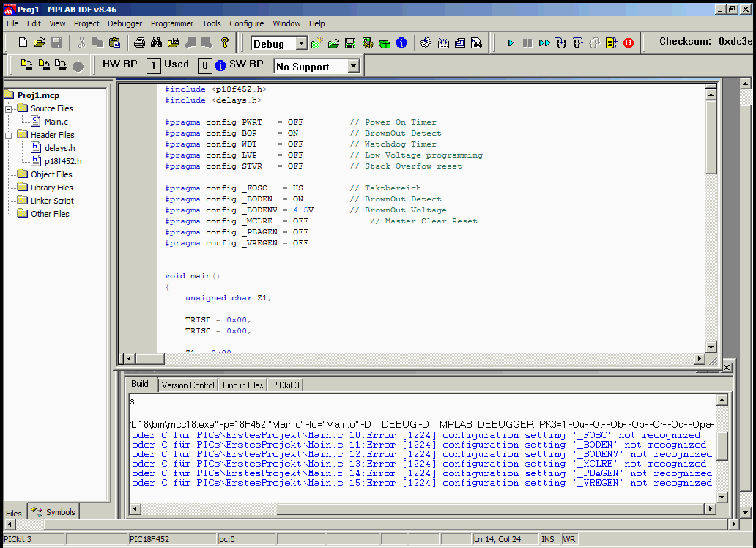This screenshot has height=548, width=756.
Task: Click the yellow question mark Help icon
Action: click(224, 43)
